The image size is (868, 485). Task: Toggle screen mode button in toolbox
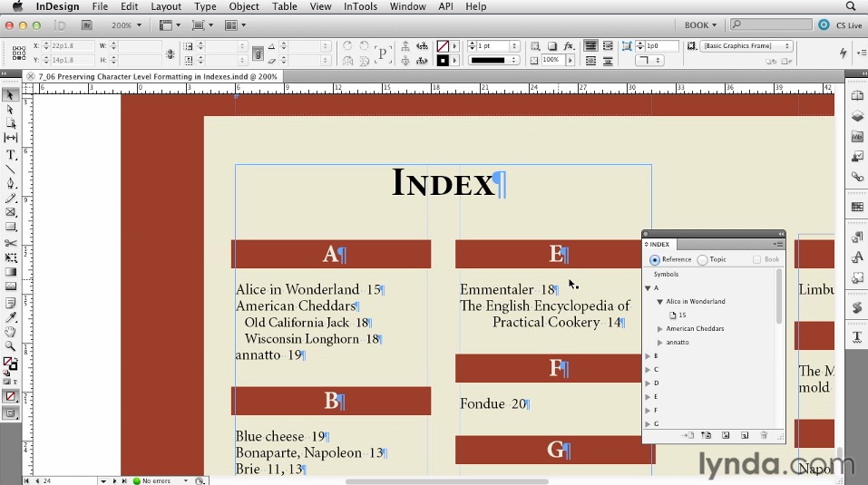pyautogui.click(x=10, y=412)
